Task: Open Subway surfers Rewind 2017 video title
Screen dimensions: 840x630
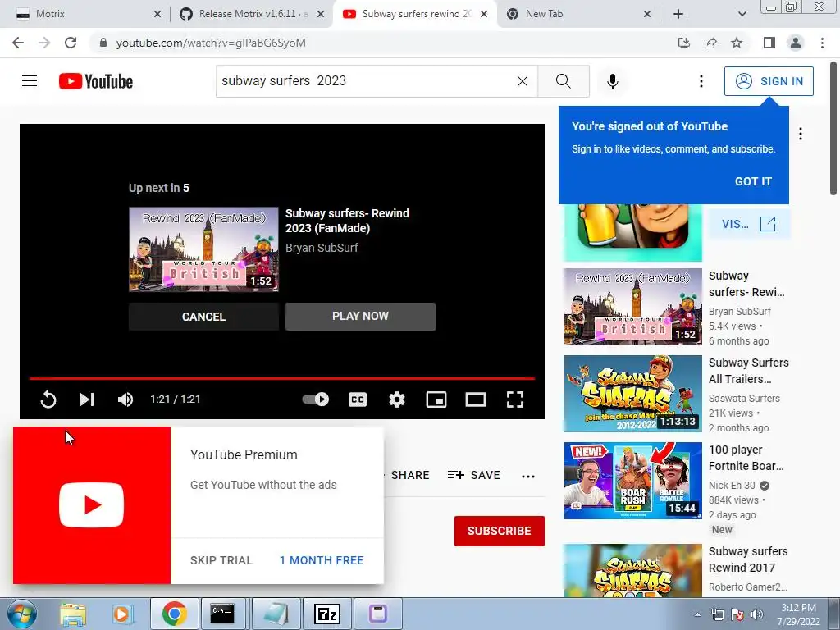Action: (748, 559)
